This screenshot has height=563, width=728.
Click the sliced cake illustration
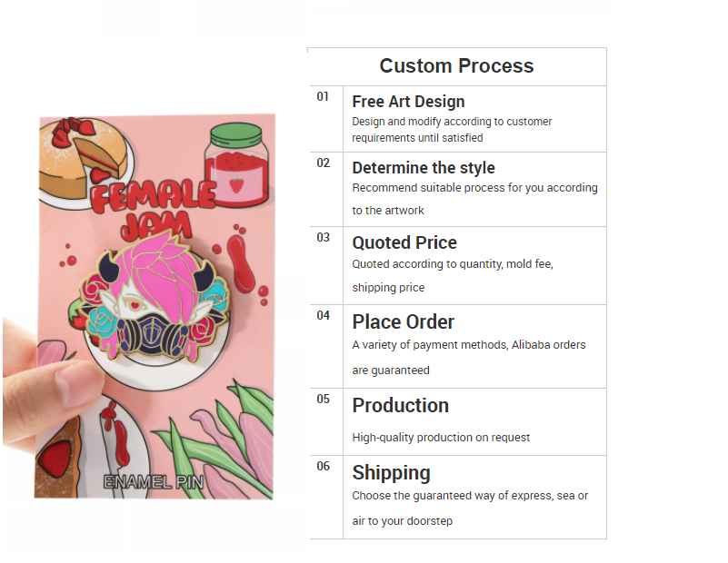tap(85, 160)
